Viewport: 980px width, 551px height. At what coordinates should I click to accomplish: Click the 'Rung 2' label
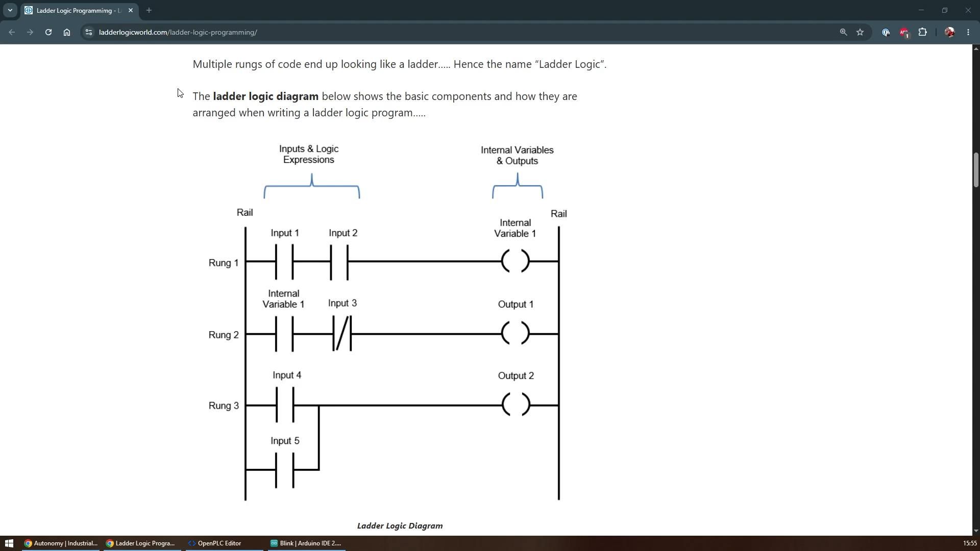tap(224, 335)
